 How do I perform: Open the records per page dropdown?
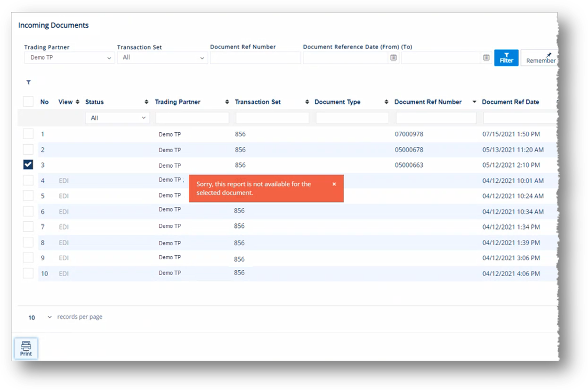tap(40, 317)
